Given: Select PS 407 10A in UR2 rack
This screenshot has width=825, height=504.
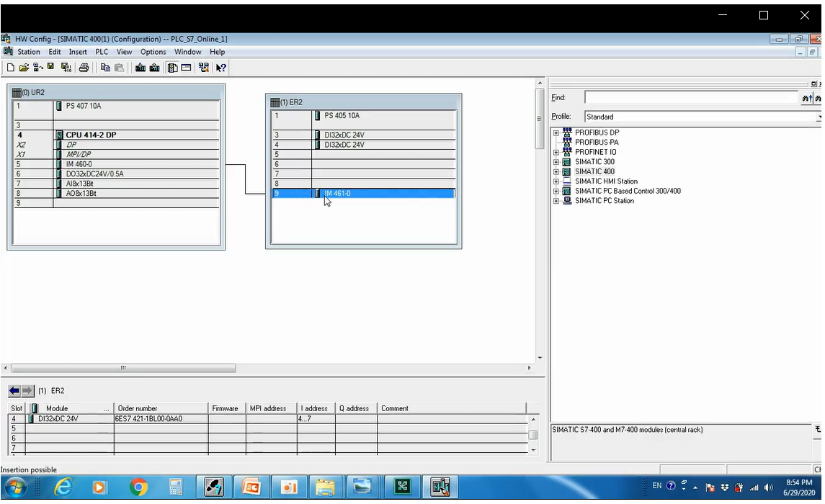Looking at the screenshot, I should pos(83,106).
